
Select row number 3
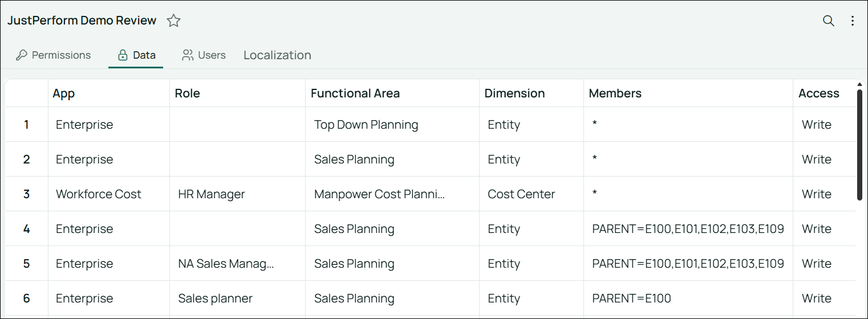(26, 194)
